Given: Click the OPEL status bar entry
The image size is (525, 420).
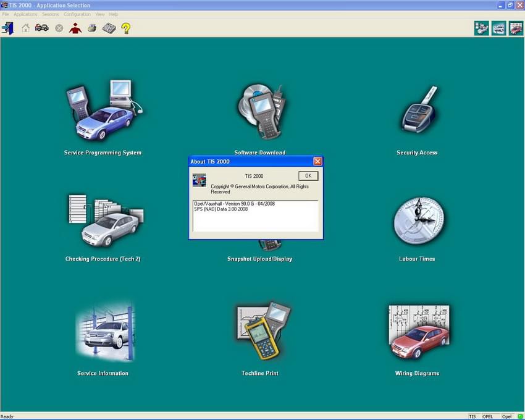Looking at the screenshot, I should point(487,417).
